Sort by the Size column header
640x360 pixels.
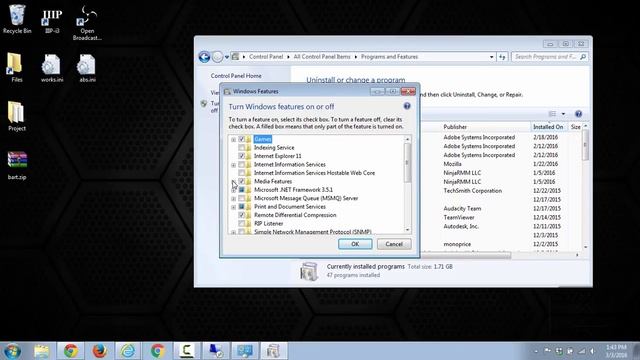click(576, 127)
